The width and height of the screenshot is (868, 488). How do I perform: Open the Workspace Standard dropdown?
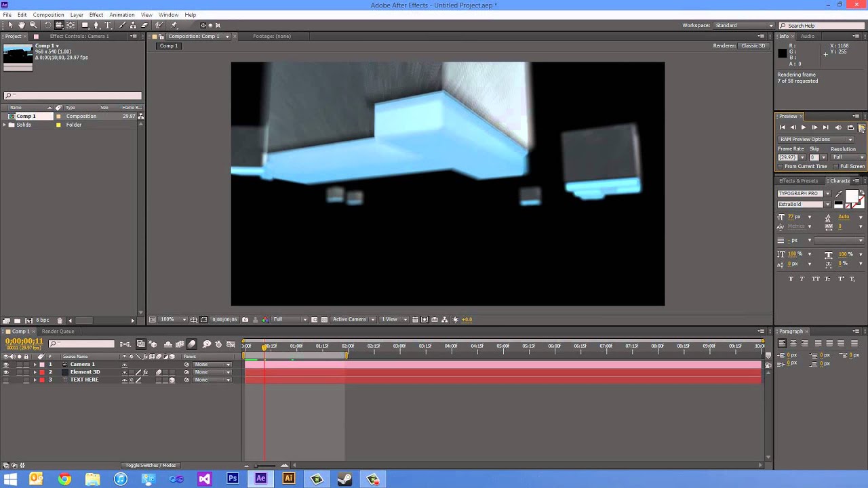(x=744, y=26)
